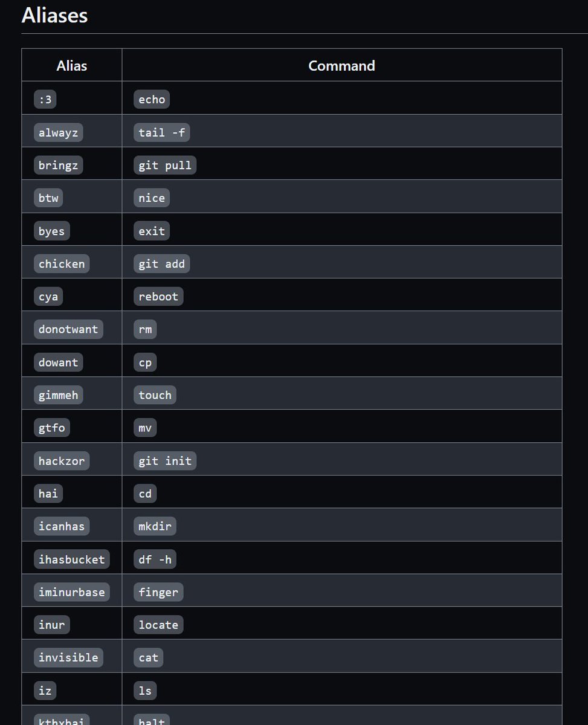Click the invisible alias entry
Viewport: 588px width, 725px height.
(68, 657)
